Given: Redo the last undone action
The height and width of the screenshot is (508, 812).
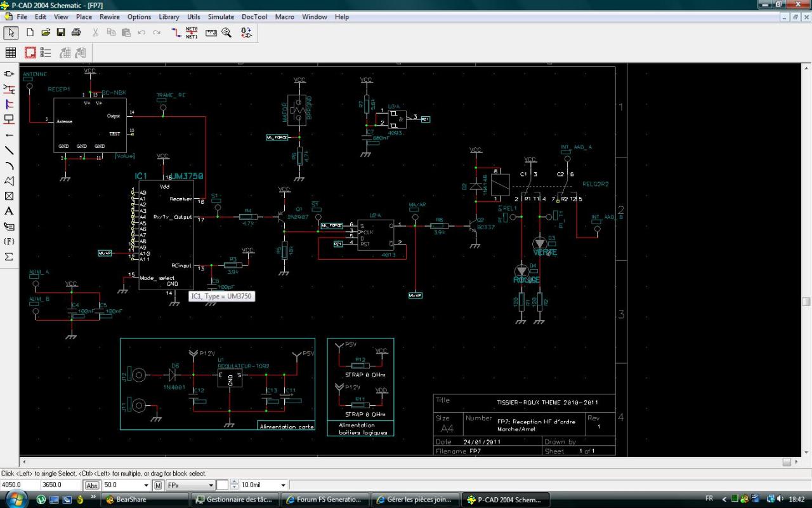Looking at the screenshot, I should [x=157, y=32].
